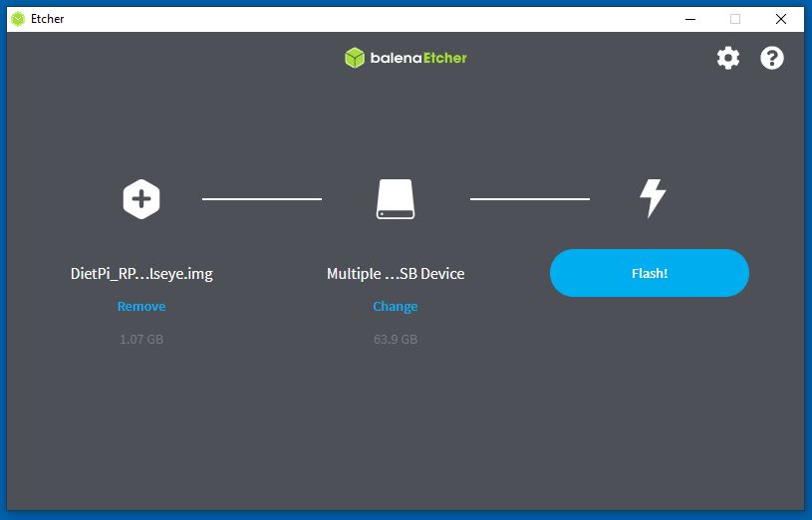Click the plus hexagon select-image icon

coord(141,199)
